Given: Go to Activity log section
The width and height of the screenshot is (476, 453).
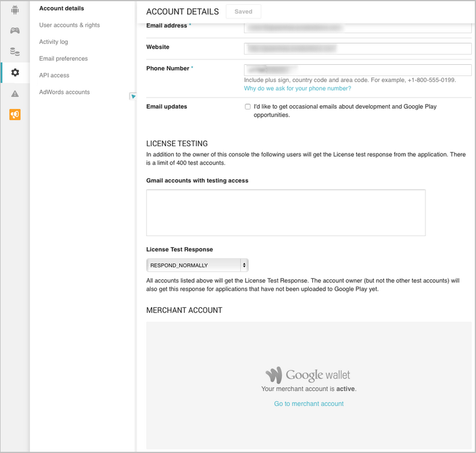Looking at the screenshot, I should [54, 42].
